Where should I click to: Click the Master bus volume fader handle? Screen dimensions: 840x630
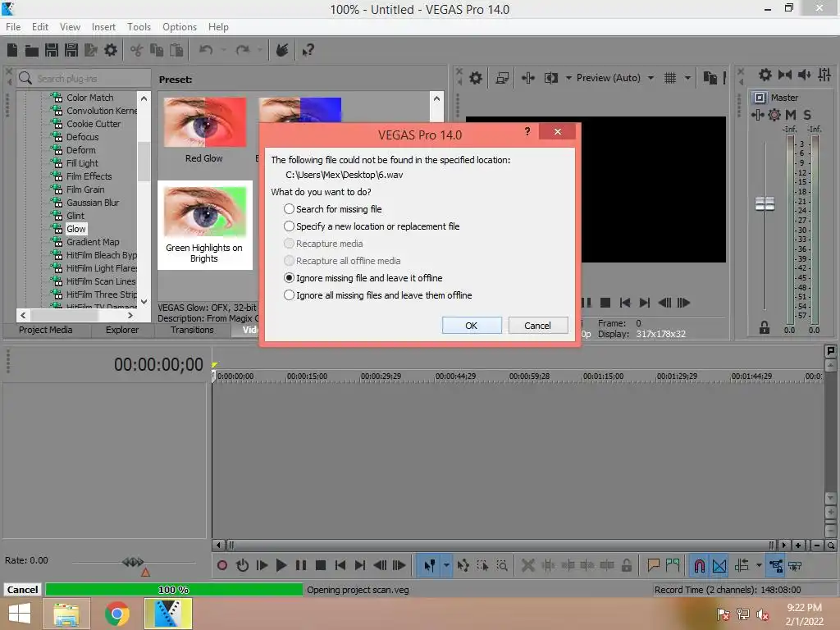point(765,204)
